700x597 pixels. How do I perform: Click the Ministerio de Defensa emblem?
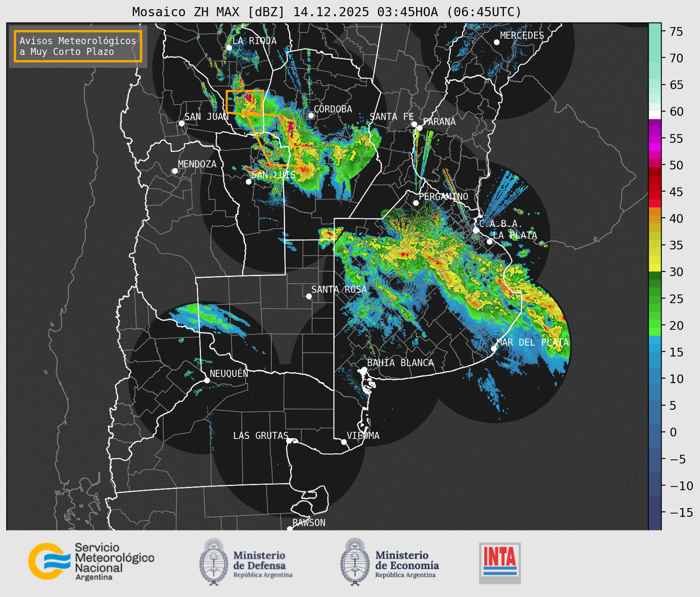[214, 562]
